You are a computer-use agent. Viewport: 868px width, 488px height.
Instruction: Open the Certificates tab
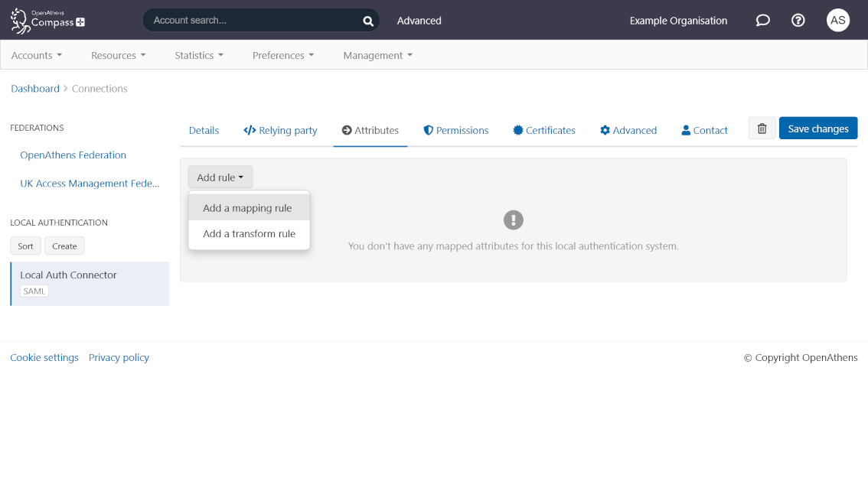pos(543,131)
